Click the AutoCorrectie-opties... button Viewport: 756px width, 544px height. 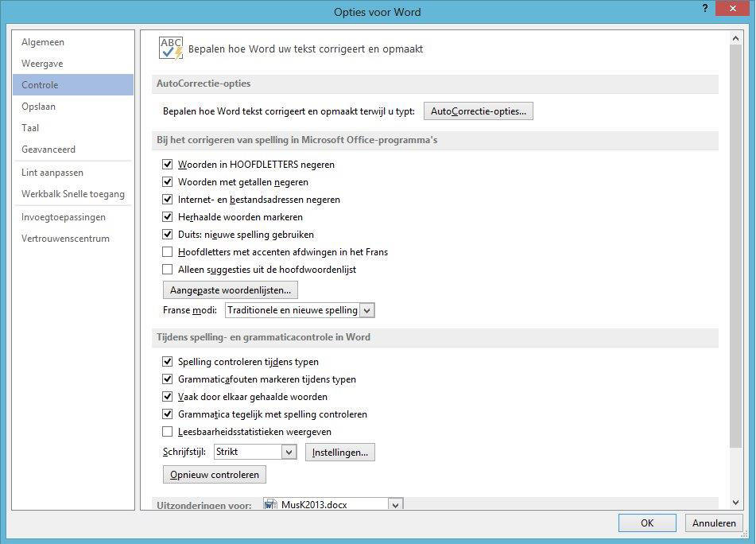pyautogui.click(x=479, y=111)
